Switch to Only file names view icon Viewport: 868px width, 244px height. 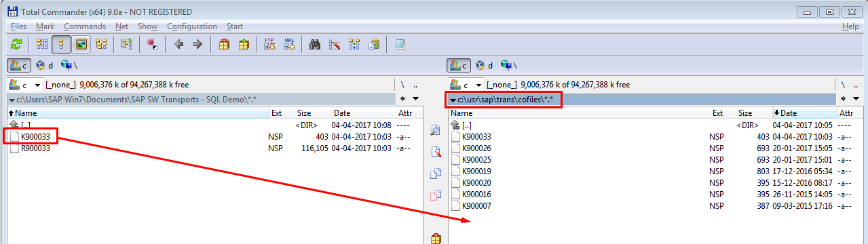tap(42, 44)
